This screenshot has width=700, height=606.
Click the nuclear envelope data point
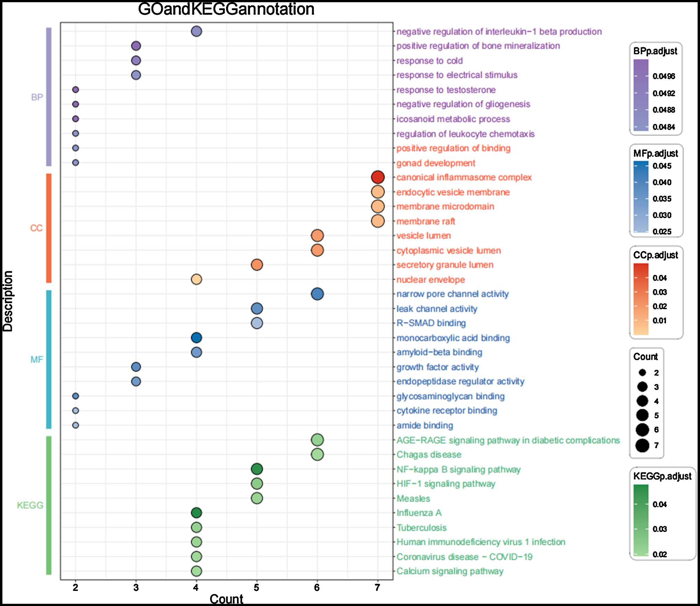pos(196,279)
